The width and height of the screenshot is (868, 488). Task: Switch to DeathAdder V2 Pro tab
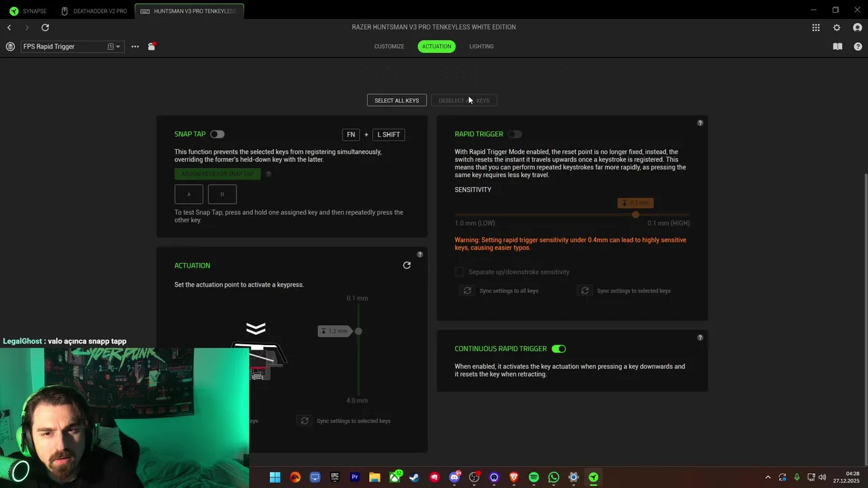click(x=94, y=11)
